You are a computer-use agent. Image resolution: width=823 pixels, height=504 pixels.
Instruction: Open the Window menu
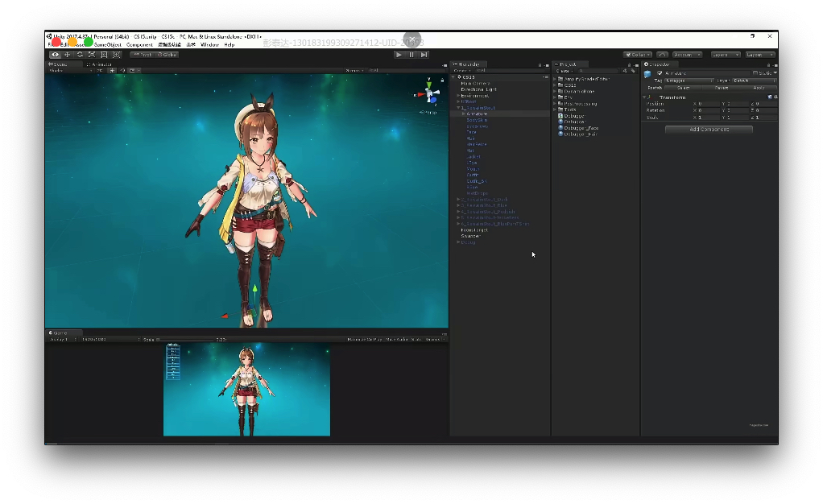point(210,44)
